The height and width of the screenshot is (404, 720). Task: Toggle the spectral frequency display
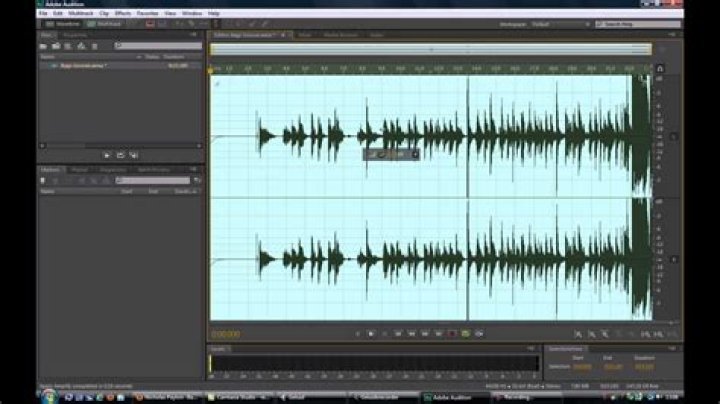click(150, 24)
